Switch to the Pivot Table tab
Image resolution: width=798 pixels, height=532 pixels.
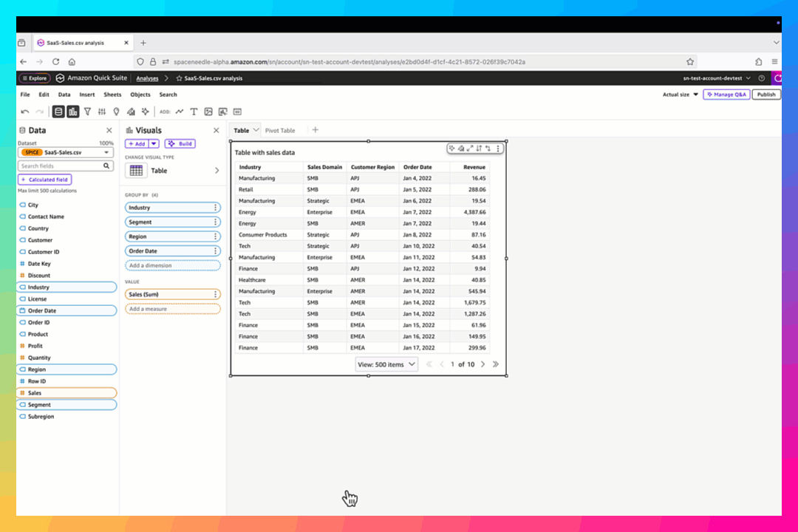(280, 130)
